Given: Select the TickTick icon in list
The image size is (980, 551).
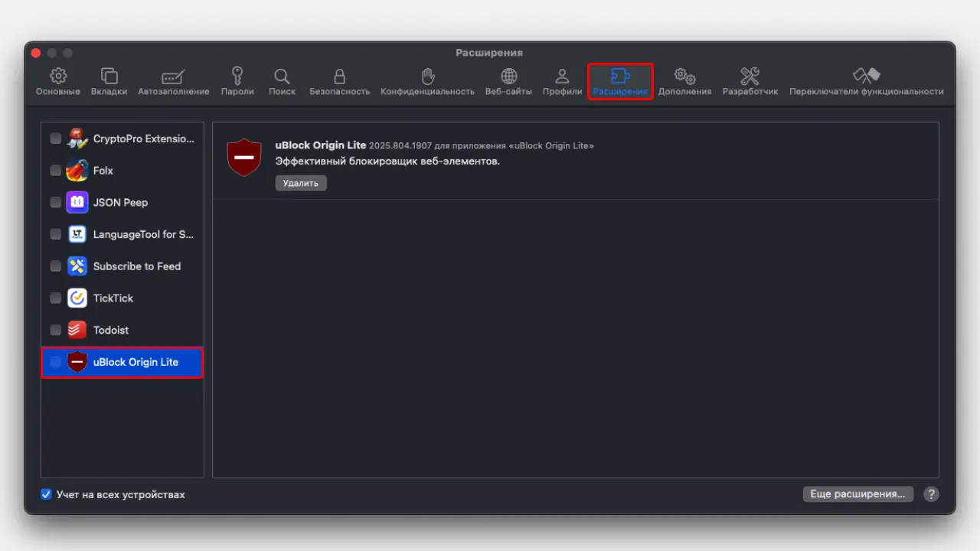Looking at the screenshot, I should [77, 298].
